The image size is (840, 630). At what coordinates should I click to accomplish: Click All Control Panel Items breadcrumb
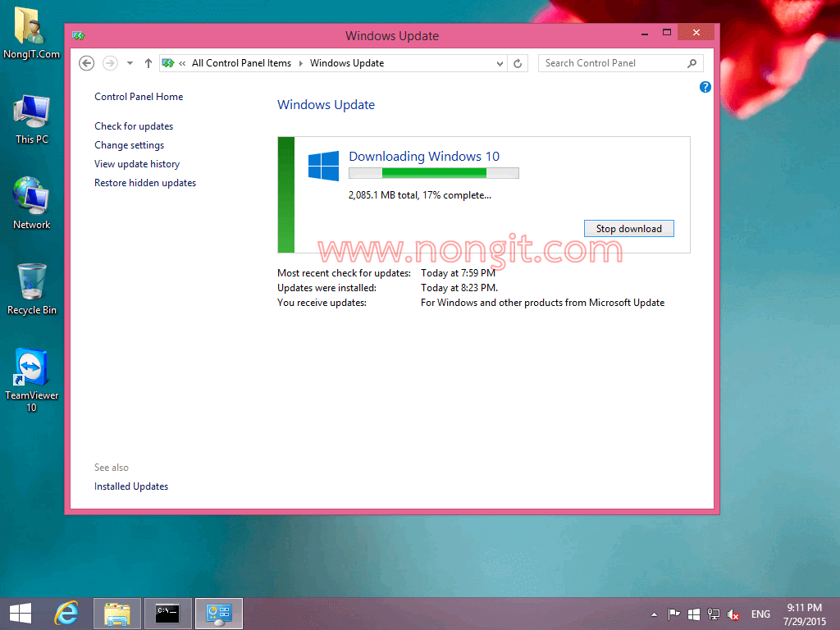242,63
